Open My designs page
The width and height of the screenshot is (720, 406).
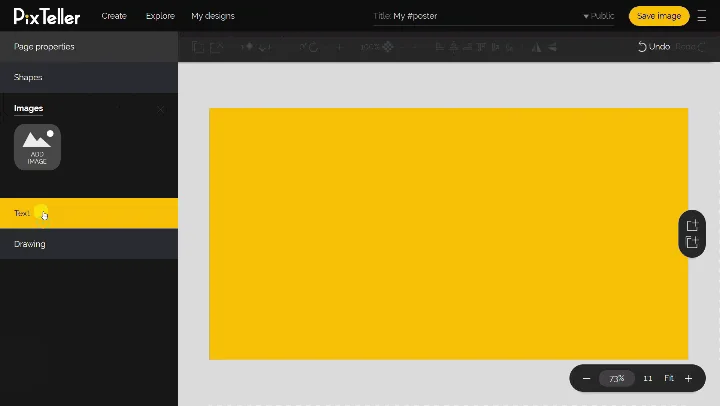[211, 16]
